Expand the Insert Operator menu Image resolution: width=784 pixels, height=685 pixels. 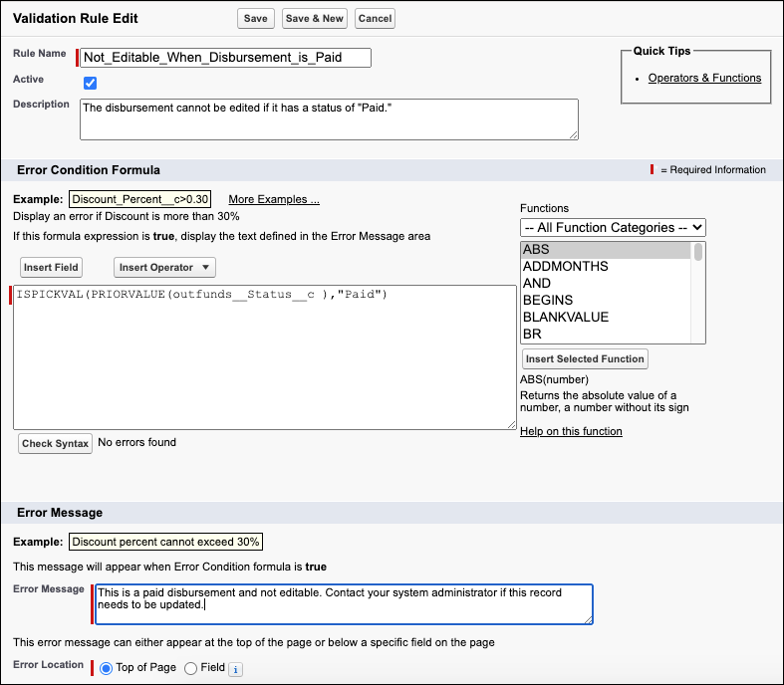tap(164, 267)
